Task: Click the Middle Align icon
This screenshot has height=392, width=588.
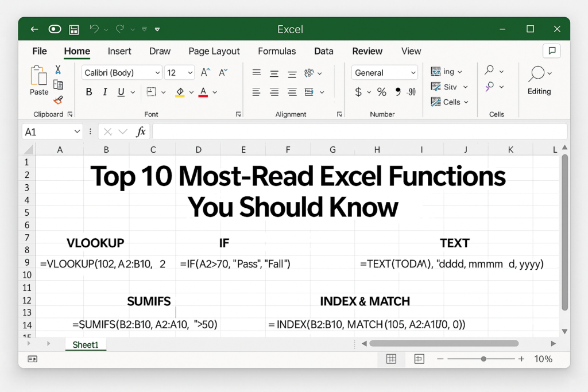Action: click(x=274, y=73)
